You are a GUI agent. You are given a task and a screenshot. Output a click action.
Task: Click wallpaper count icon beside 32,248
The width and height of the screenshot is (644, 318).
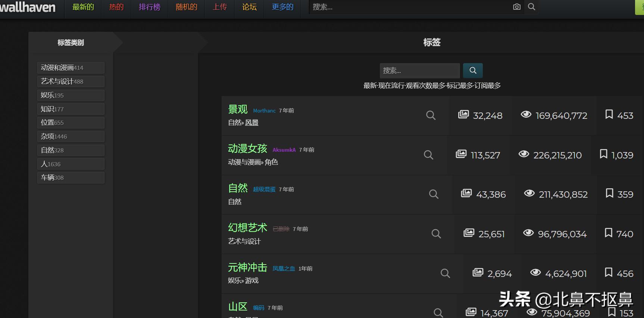click(x=463, y=114)
